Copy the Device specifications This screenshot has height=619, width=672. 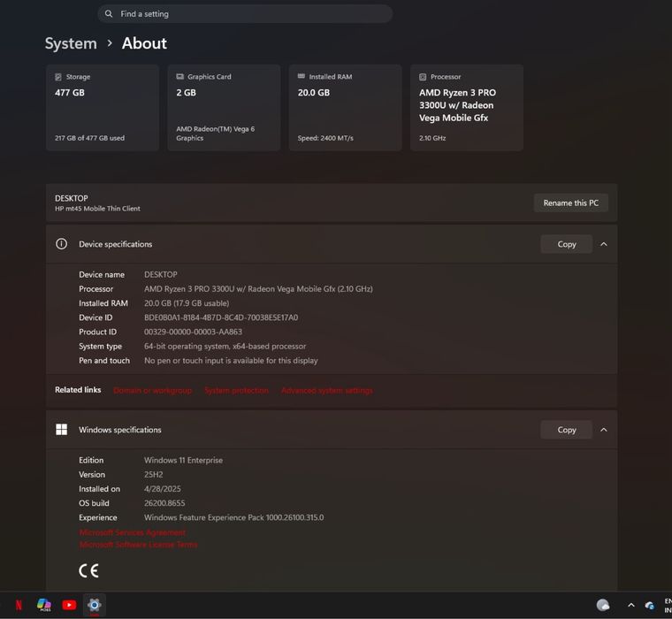(567, 244)
